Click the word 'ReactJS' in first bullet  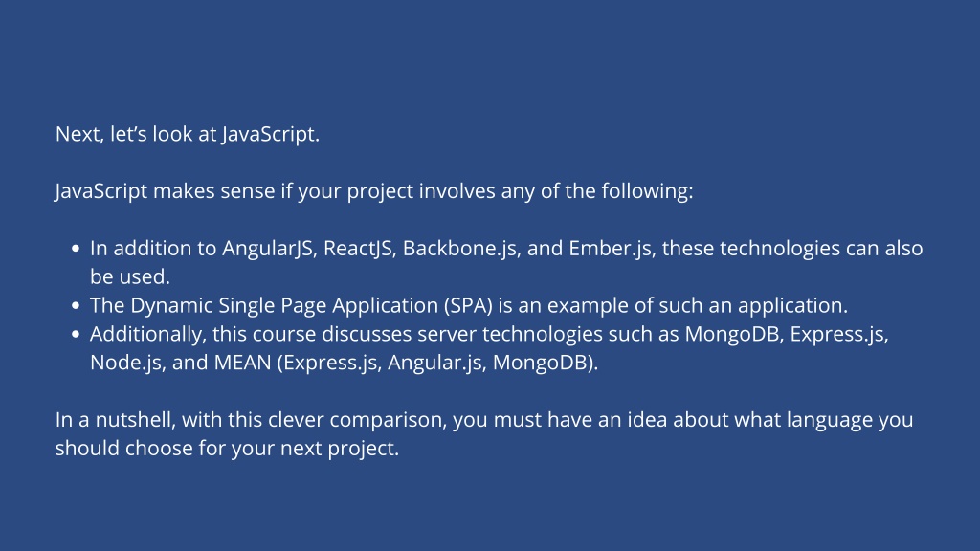[358, 249]
